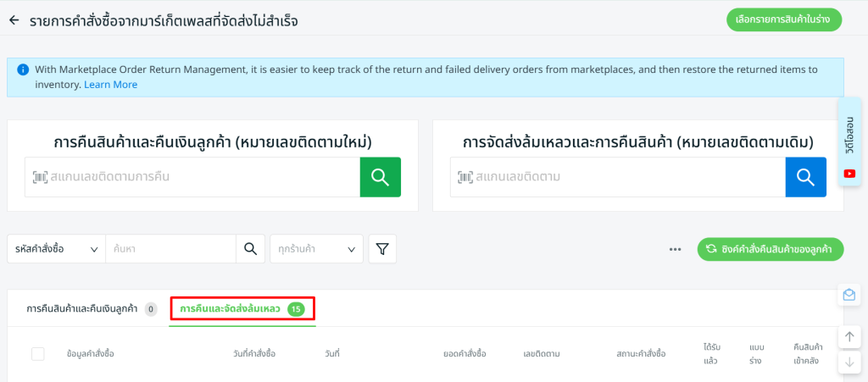Open the YouTube video tutorial side tab
868x382 pixels.
[x=849, y=141]
